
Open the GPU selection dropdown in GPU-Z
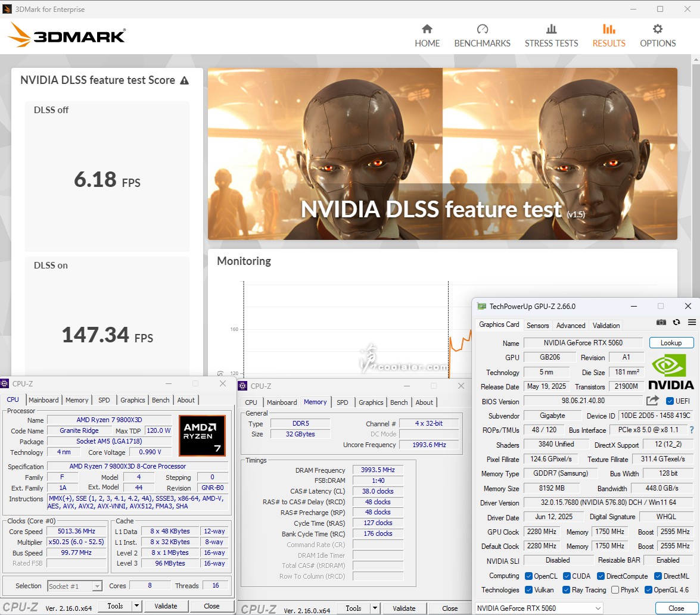click(539, 608)
